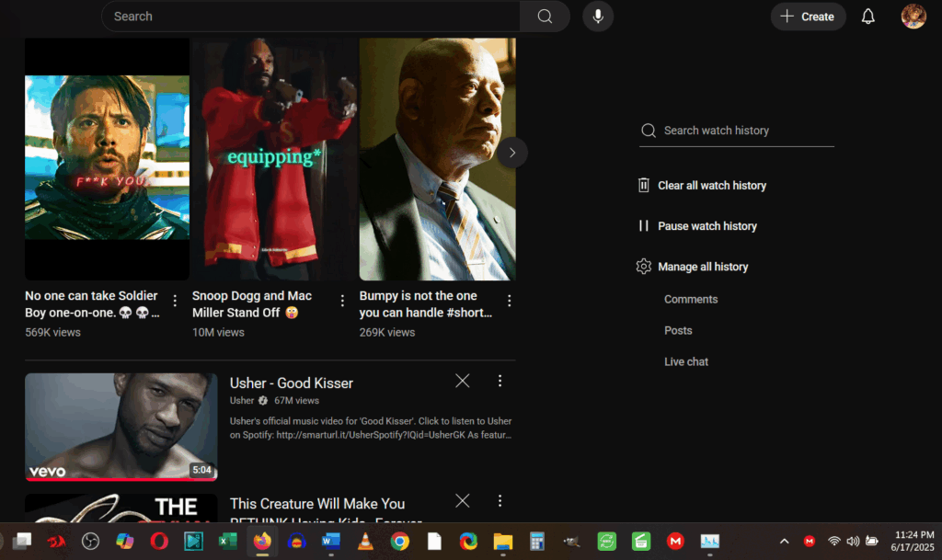Remove Usher - Good Kisser from history

pyautogui.click(x=463, y=381)
